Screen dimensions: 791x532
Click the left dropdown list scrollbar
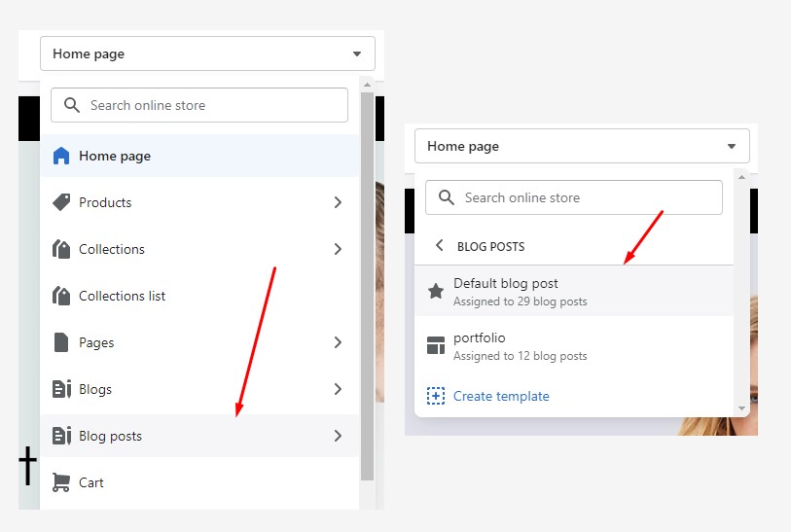367,282
